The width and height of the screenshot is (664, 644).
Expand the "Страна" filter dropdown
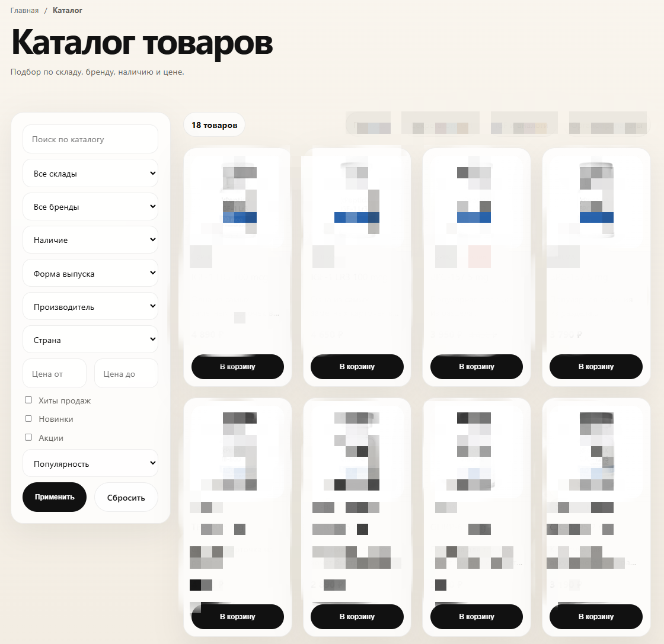[90, 339]
